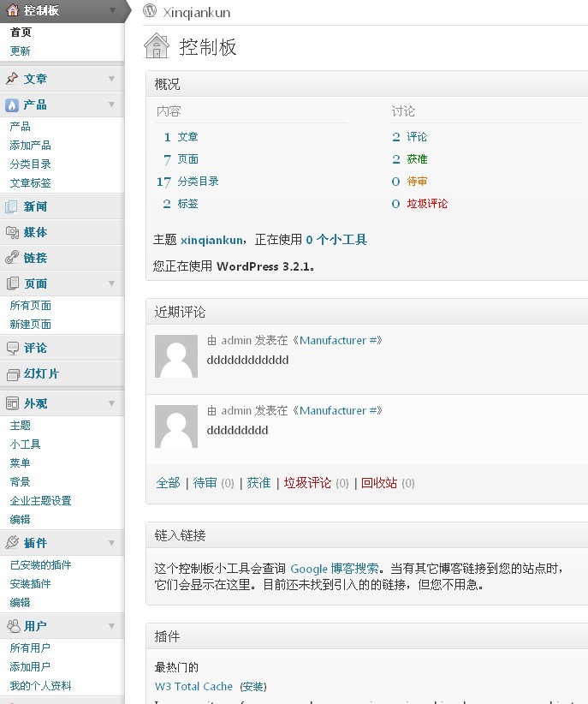The width and height of the screenshot is (588, 704).
Task: Click 全部 in the comments filter row
Action: click(168, 483)
